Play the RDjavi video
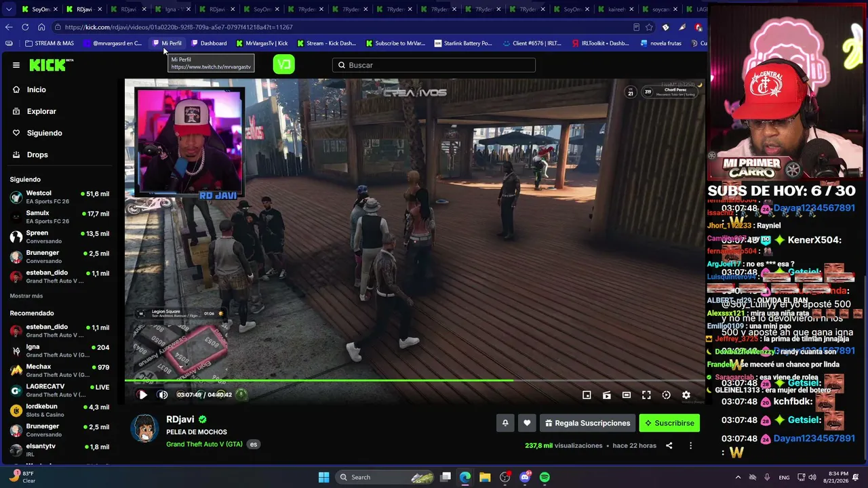The height and width of the screenshot is (488, 868). (x=142, y=394)
